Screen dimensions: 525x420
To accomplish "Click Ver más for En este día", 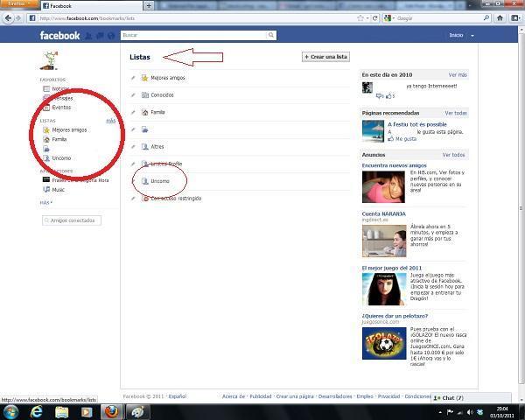I will coord(458,75).
